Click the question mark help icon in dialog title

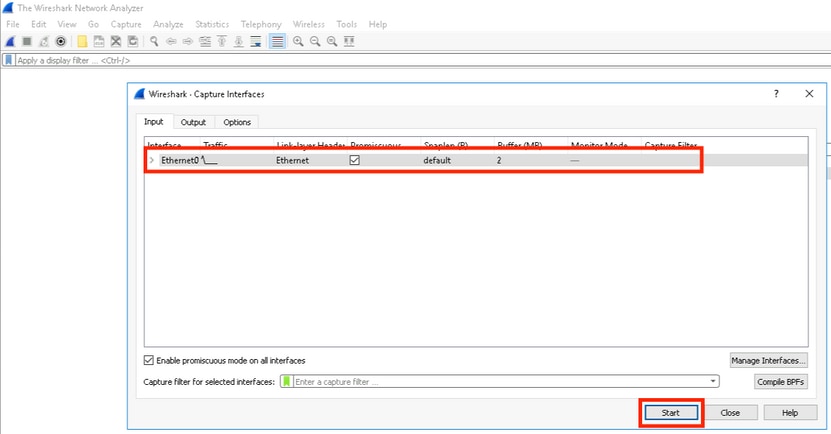tap(776, 94)
